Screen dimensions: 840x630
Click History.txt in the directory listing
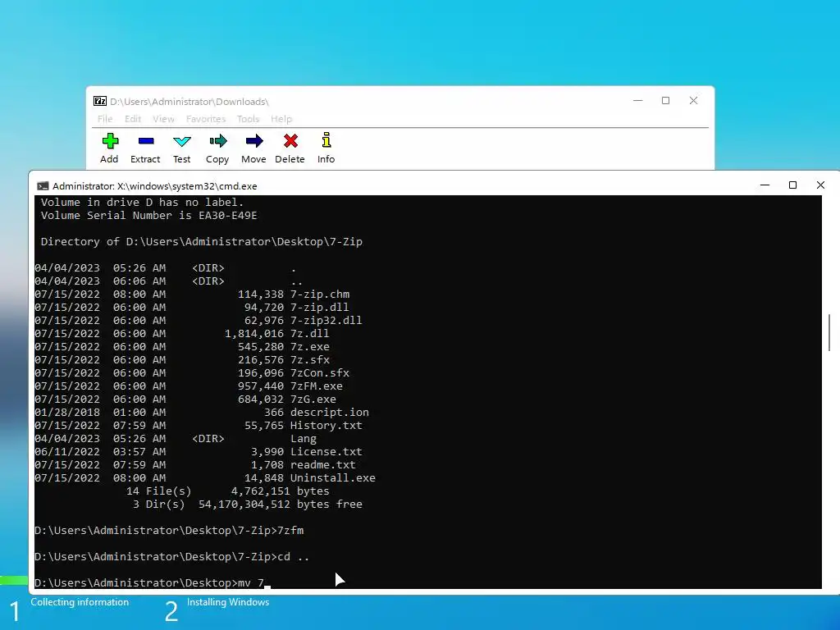click(326, 426)
